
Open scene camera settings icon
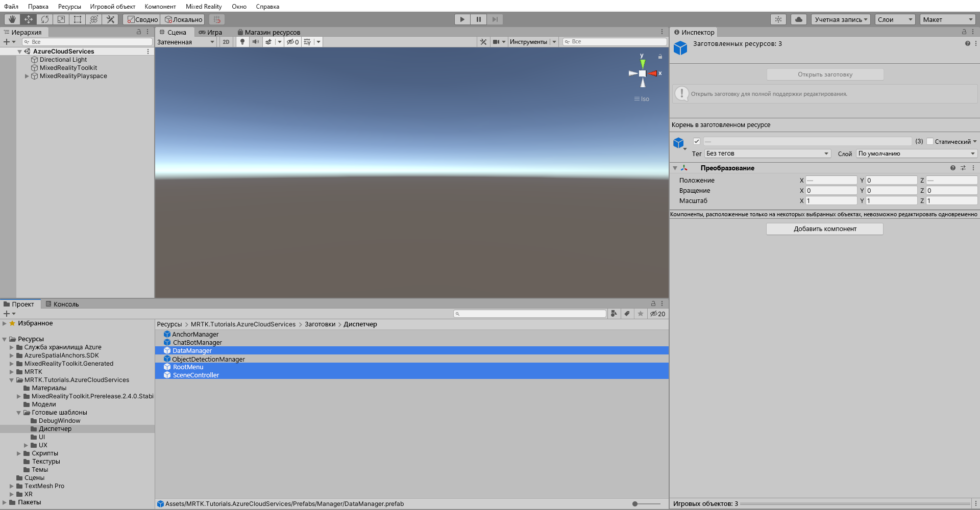[496, 42]
